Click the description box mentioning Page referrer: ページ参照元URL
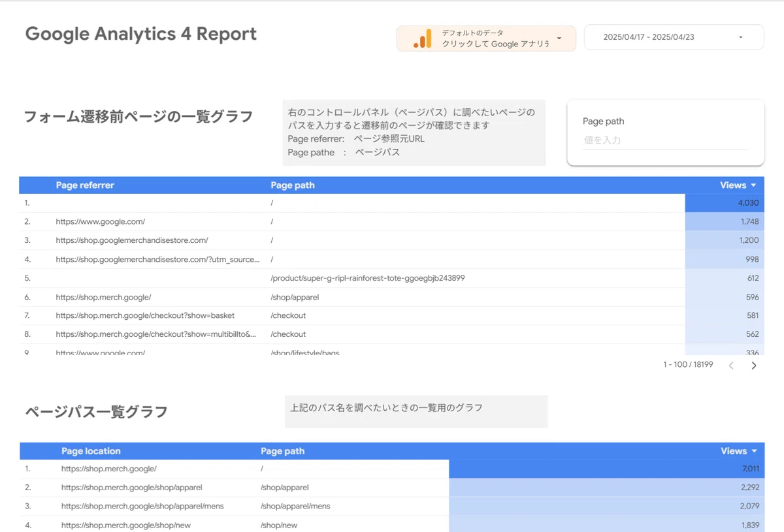Viewport: 784px width, 532px height. [414, 133]
